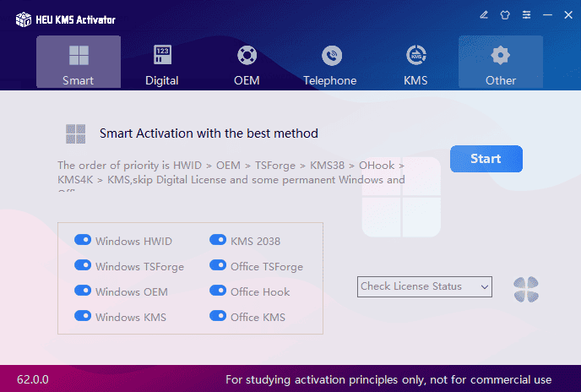The width and height of the screenshot is (581, 392).
Task: Turn off the Office KMS switch
Action: (218, 316)
